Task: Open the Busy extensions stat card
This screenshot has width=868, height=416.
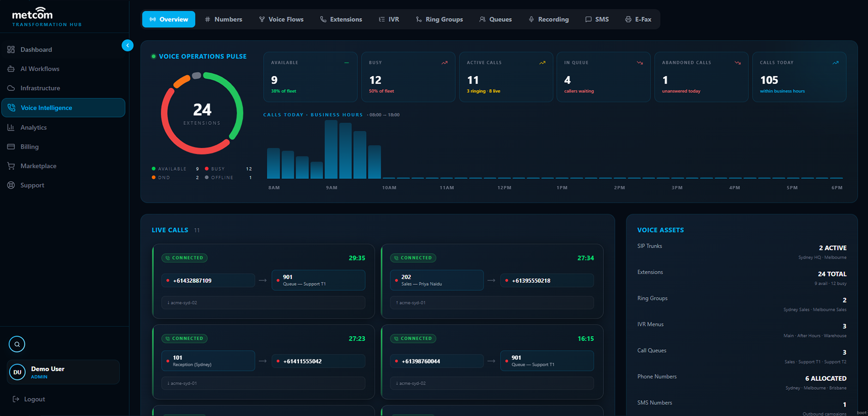Action: pos(408,77)
